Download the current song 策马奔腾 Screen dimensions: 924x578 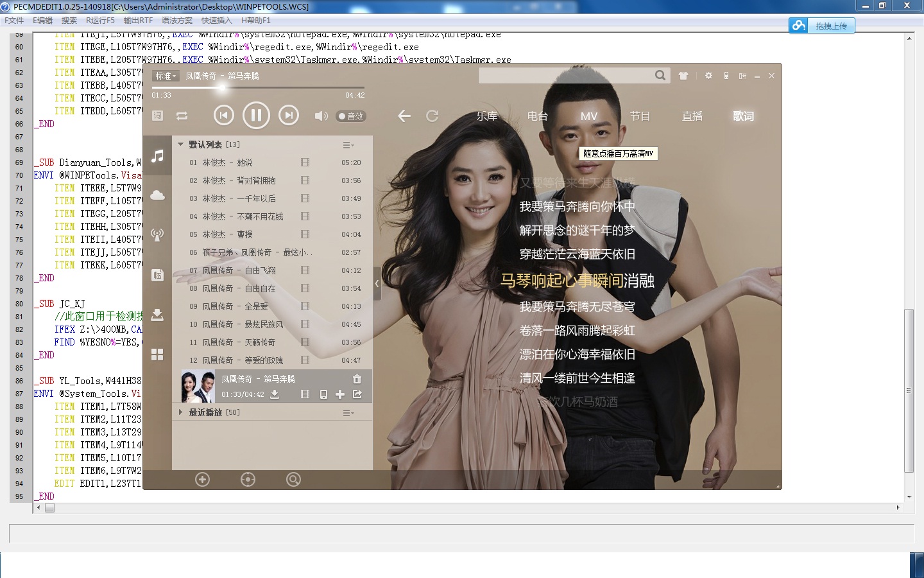tap(275, 394)
